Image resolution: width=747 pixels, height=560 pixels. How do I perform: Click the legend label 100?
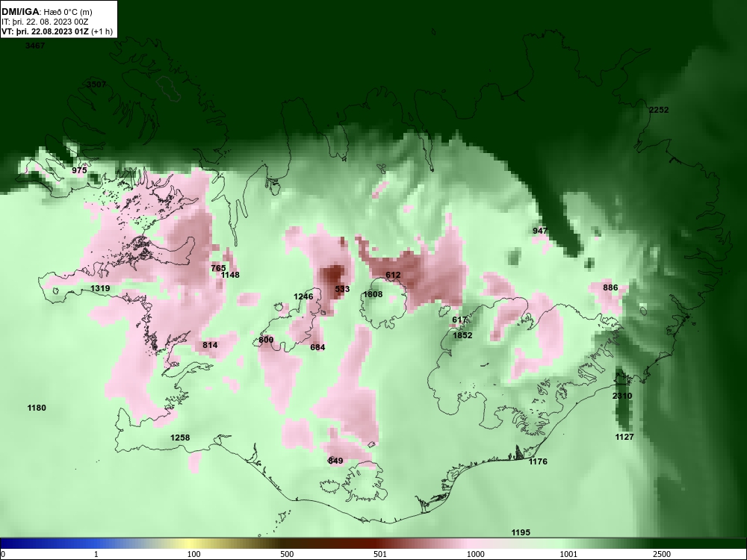coord(193,554)
